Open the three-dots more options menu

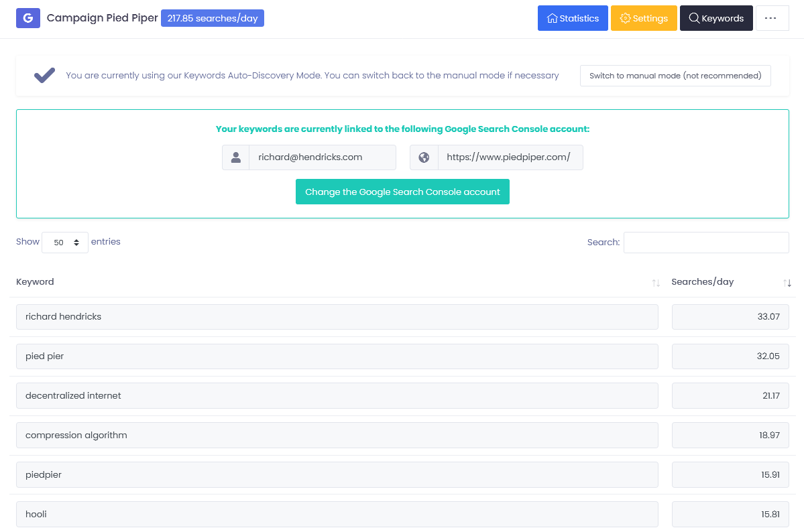click(772, 19)
